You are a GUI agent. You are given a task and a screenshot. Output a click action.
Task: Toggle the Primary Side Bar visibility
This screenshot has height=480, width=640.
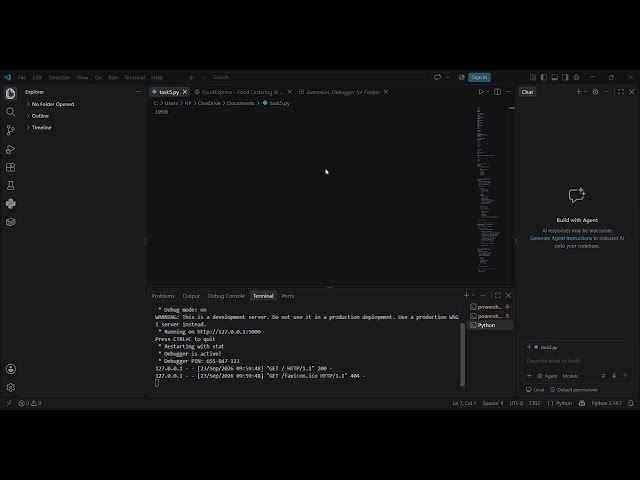[544, 77]
